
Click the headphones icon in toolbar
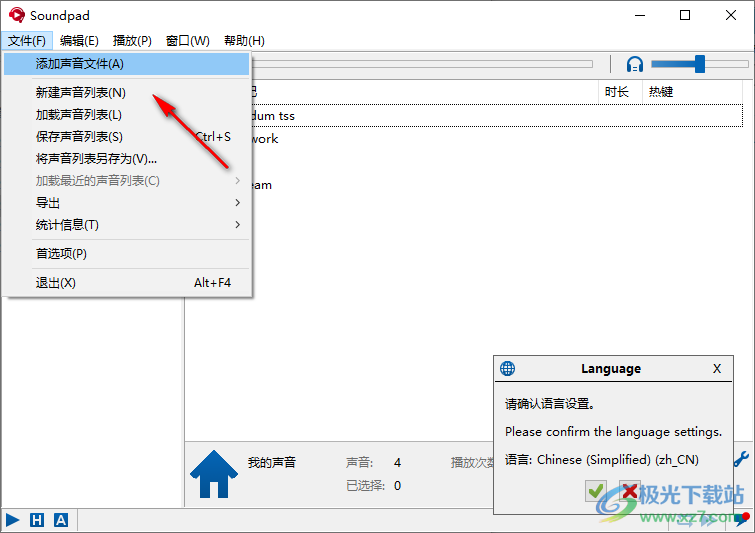click(634, 64)
